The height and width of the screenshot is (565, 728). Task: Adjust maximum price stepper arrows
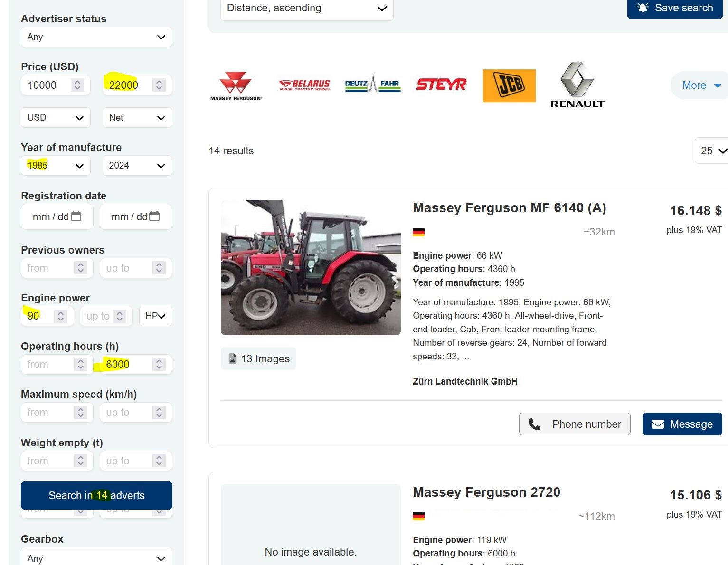[159, 85]
